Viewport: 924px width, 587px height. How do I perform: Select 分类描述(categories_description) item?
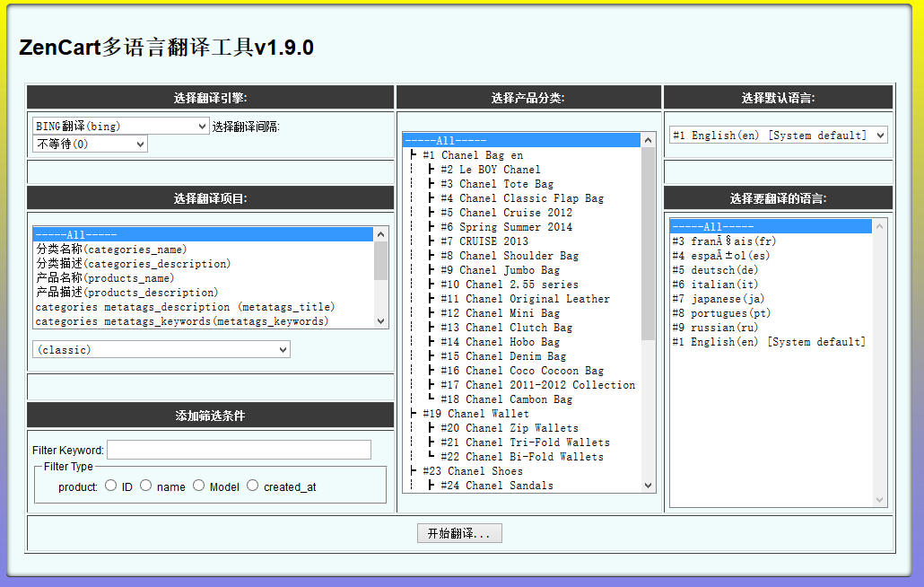click(204, 264)
